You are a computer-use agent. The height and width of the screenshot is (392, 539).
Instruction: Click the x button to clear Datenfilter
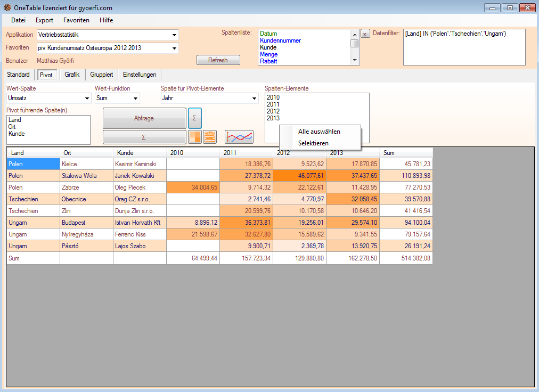pos(365,34)
